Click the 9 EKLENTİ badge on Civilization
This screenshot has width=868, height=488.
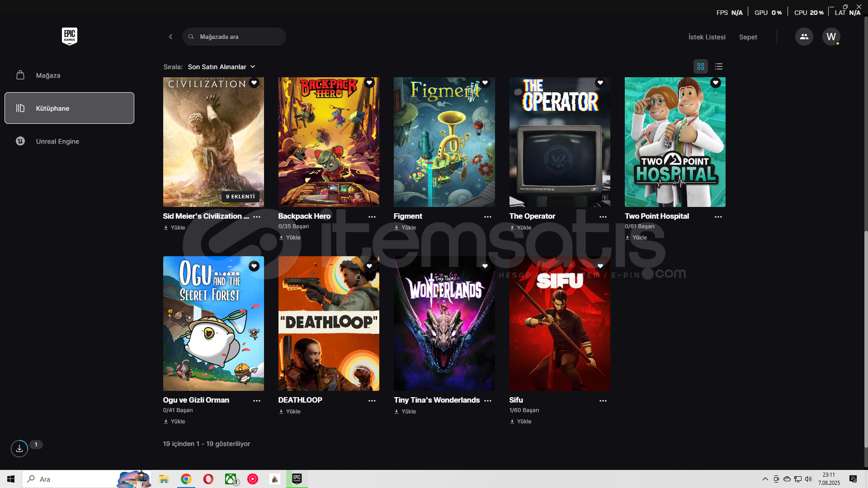click(x=241, y=197)
